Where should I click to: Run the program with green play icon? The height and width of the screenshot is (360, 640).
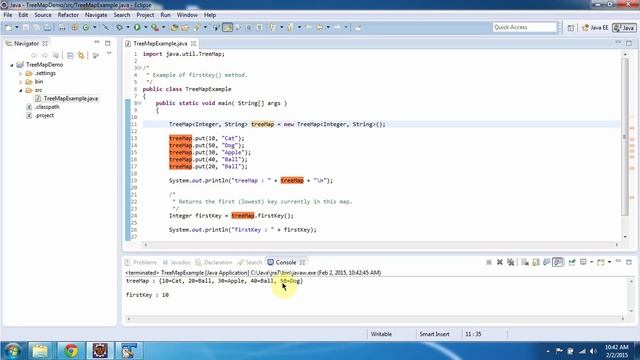click(x=137, y=27)
